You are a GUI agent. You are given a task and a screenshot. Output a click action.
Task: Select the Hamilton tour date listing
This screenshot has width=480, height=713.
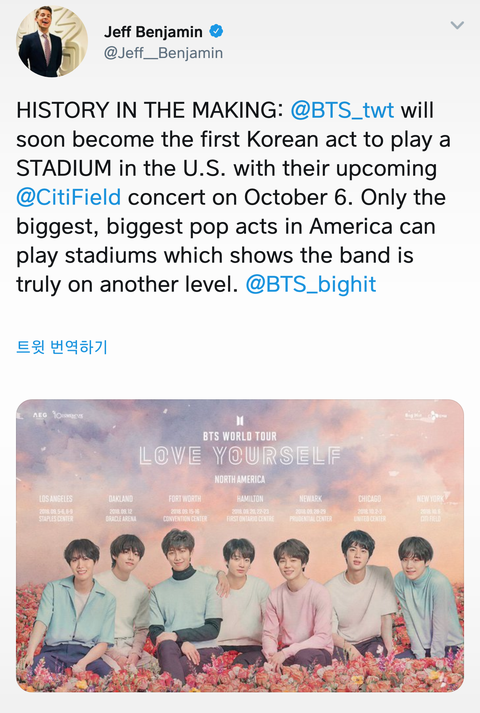click(250, 508)
